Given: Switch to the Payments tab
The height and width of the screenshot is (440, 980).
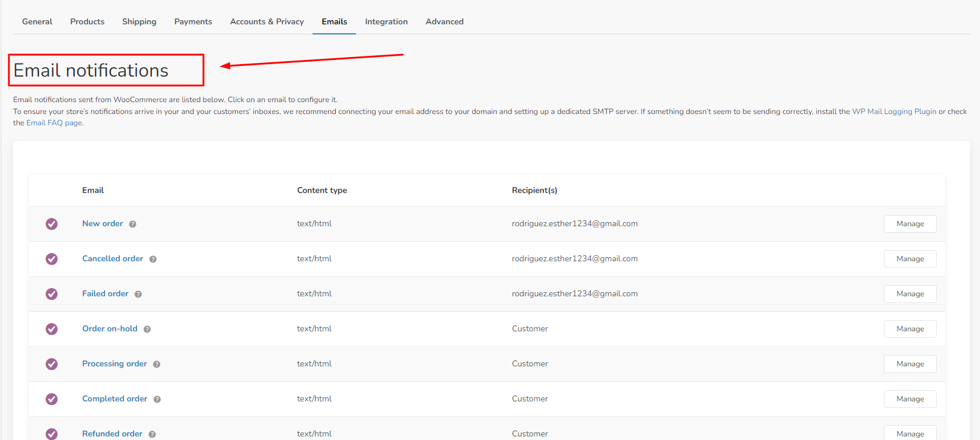Looking at the screenshot, I should point(193,21).
